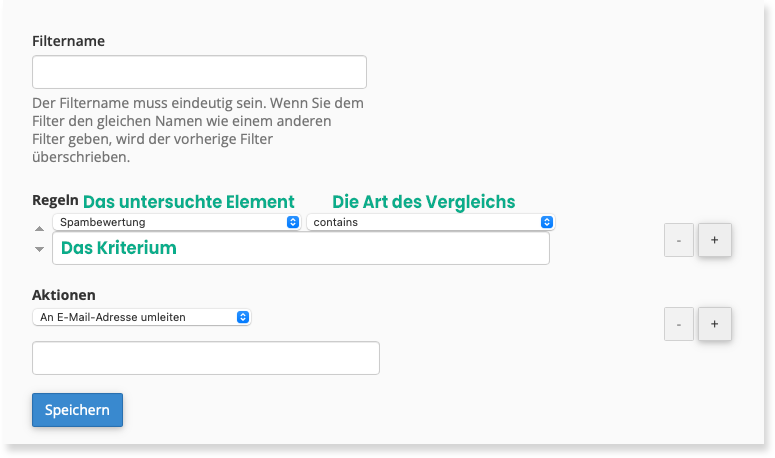Open the 'contains' comparison type dropdown
Image resolution: width=775 pixels, height=458 pixels.
(x=430, y=222)
